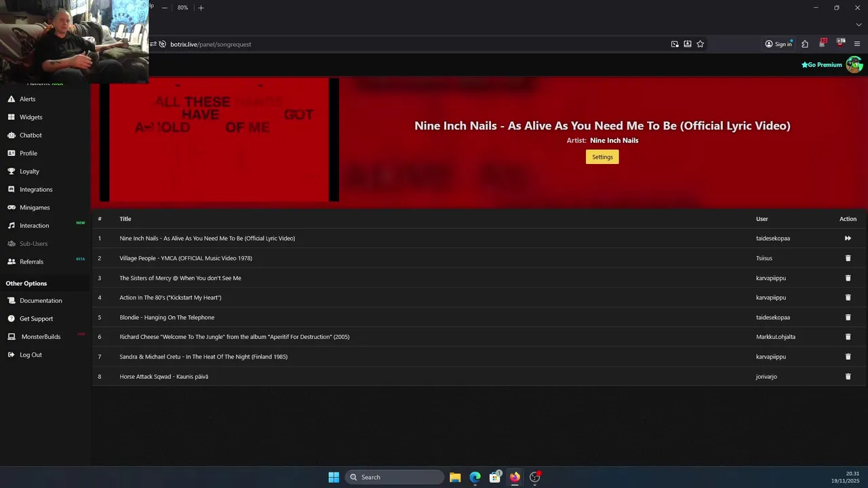Open the browser extensions puzzle icon
Image resolution: width=868 pixels, height=488 pixels.
pos(805,44)
